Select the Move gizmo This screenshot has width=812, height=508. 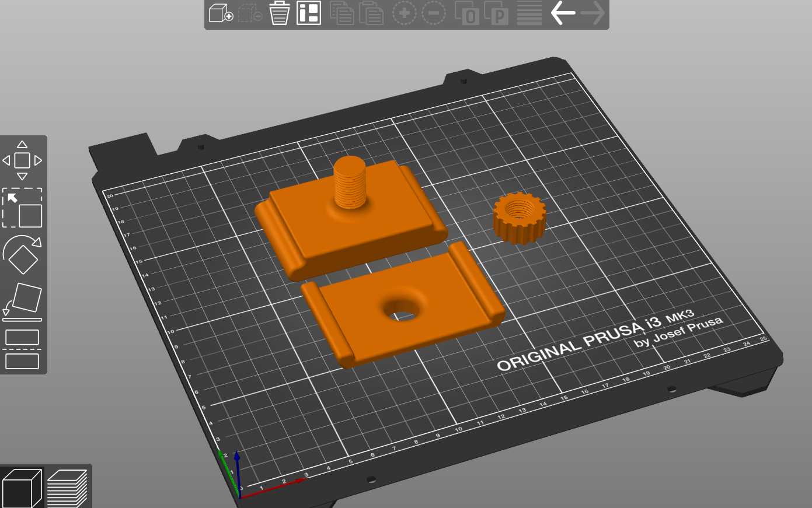coord(23,159)
